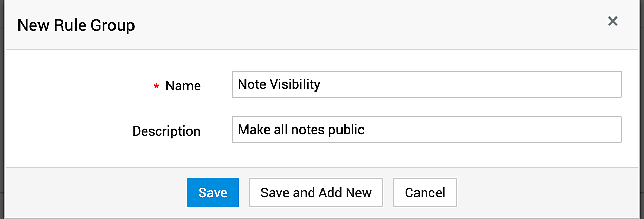Choose Save and Add New option
Viewport: 644px width, 219px height.
point(316,193)
